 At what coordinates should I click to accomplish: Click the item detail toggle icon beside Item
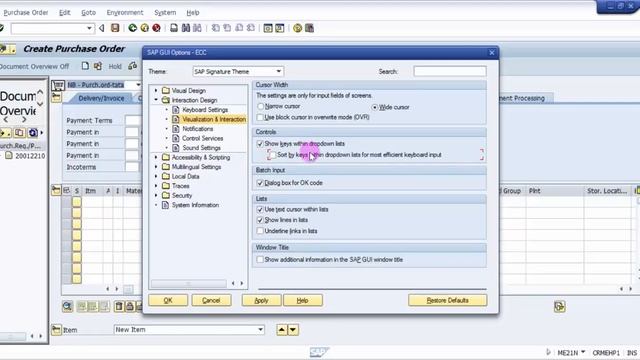tap(56, 329)
